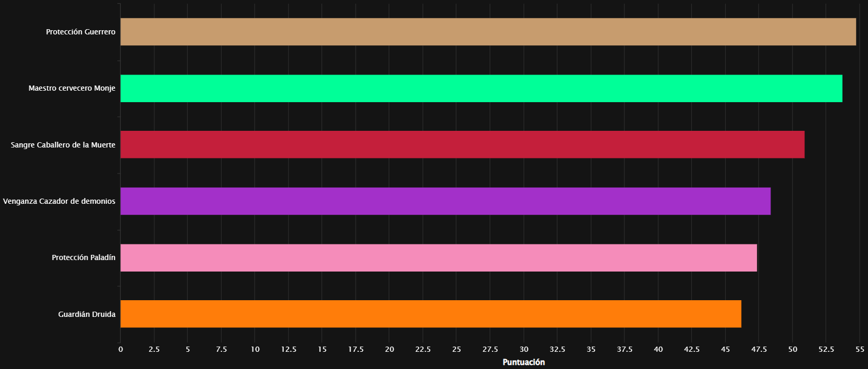The image size is (868, 369).
Task: Click the "Maestro cervecero Monje" label text
Action: click(72, 88)
